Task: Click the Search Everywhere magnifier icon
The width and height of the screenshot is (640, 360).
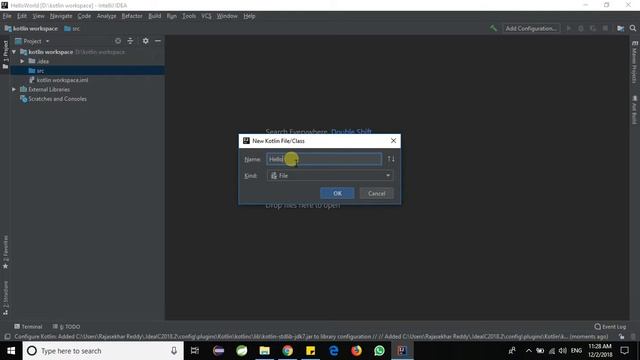Action: coord(633,28)
